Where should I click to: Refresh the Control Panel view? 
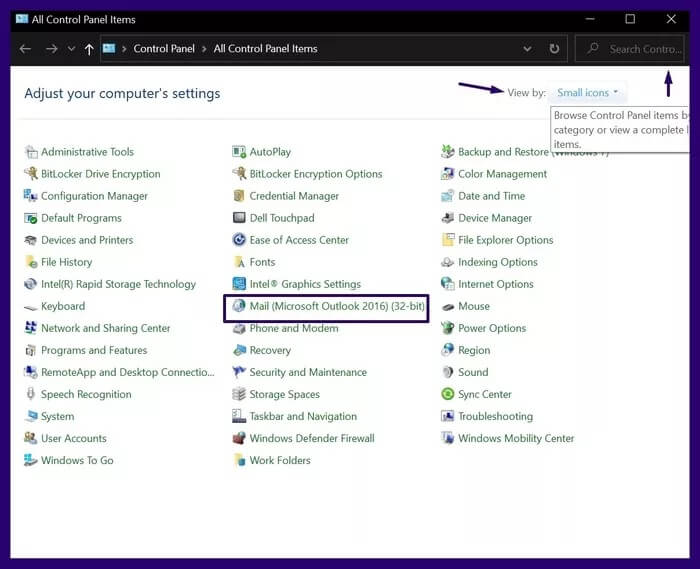(554, 49)
